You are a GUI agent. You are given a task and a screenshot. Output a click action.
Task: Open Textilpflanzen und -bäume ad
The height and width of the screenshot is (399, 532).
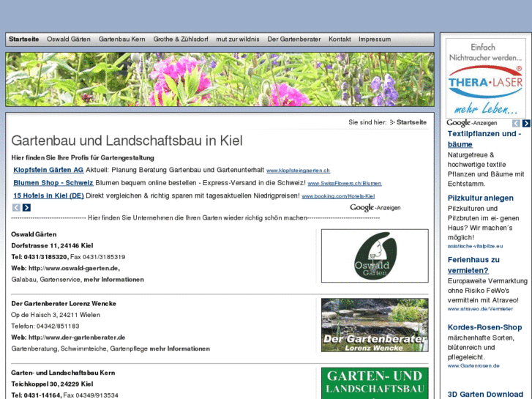pos(484,139)
